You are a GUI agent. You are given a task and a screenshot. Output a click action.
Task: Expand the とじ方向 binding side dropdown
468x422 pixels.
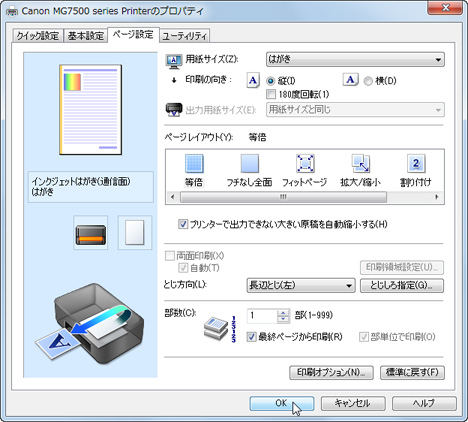pyautogui.click(x=301, y=285)
